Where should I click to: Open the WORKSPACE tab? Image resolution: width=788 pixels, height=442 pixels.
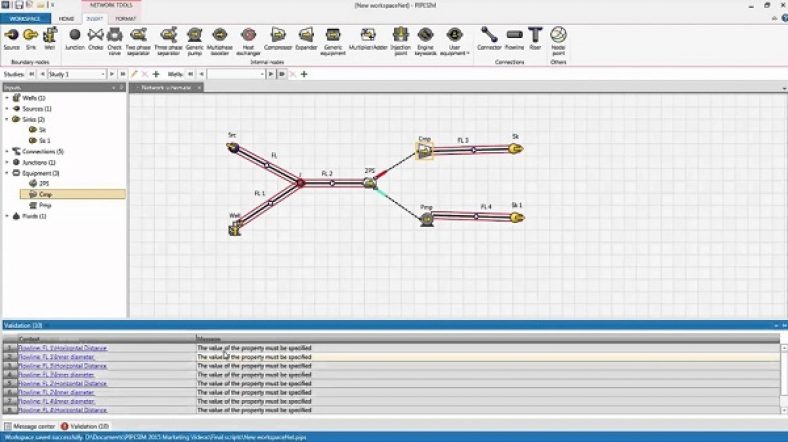[25, 19]
